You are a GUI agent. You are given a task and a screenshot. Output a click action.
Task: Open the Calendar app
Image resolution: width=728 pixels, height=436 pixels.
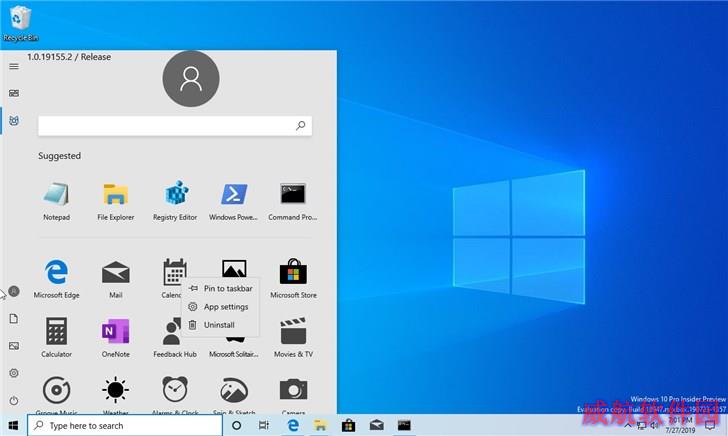point(174,272)
